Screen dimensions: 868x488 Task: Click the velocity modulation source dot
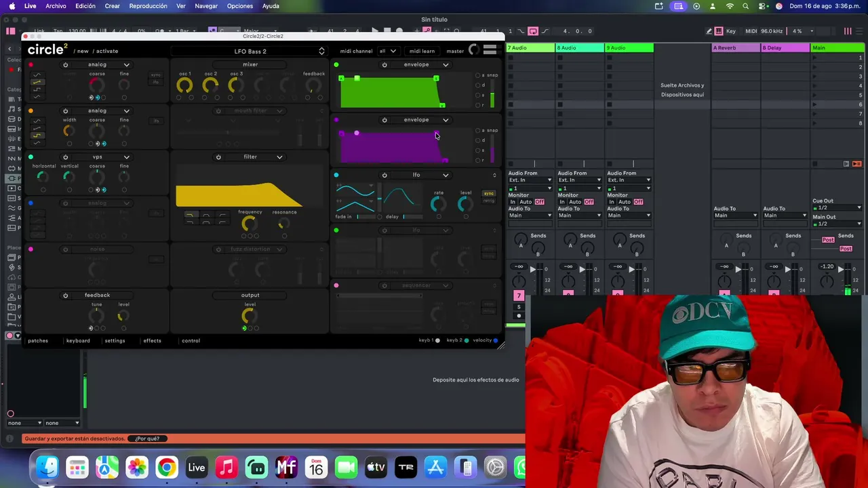click(x=496, y=340)
